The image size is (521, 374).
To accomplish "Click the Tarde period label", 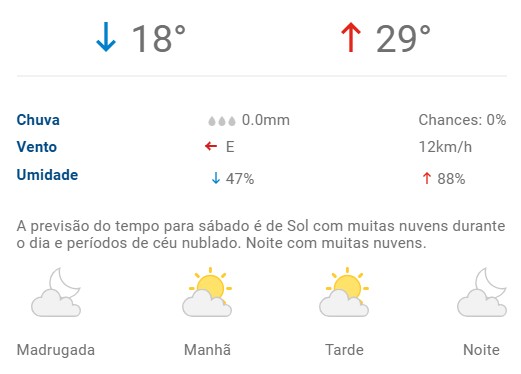I will point(344,350).
